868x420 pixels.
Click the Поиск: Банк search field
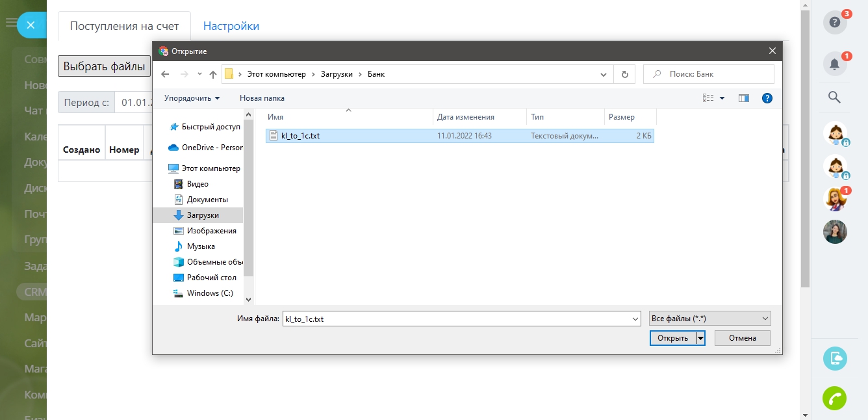point(715,74)
